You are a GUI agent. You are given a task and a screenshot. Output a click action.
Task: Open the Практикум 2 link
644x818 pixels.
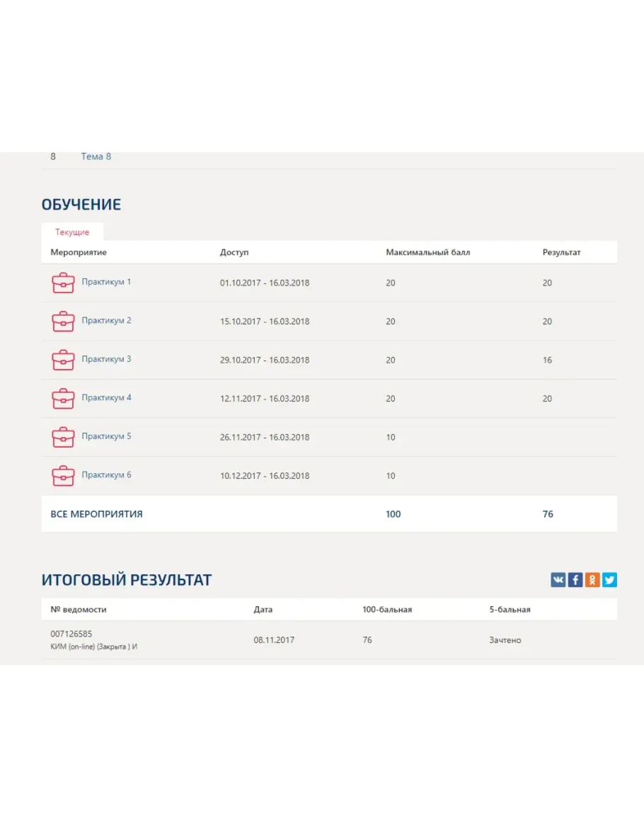(x=106, y=321)
